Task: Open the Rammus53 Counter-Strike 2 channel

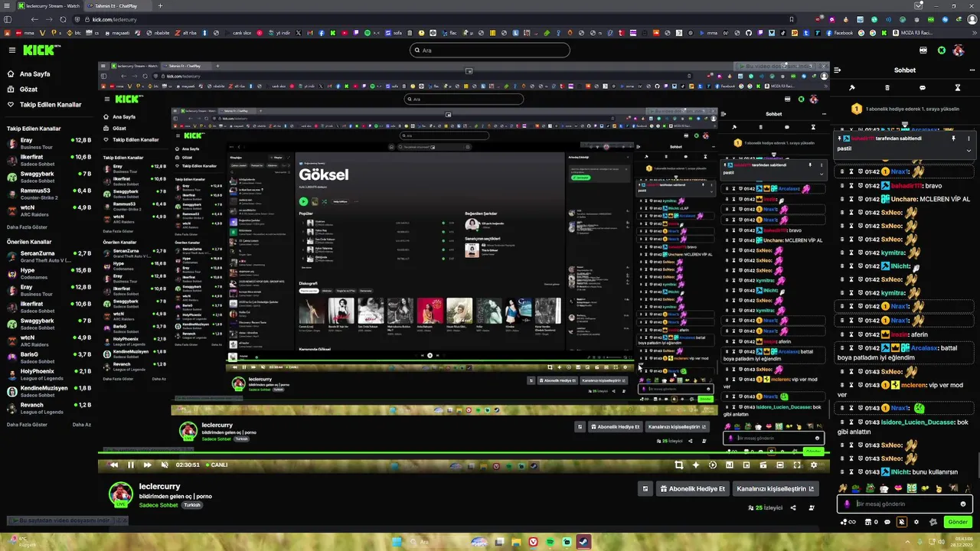Action: [49, 194]
